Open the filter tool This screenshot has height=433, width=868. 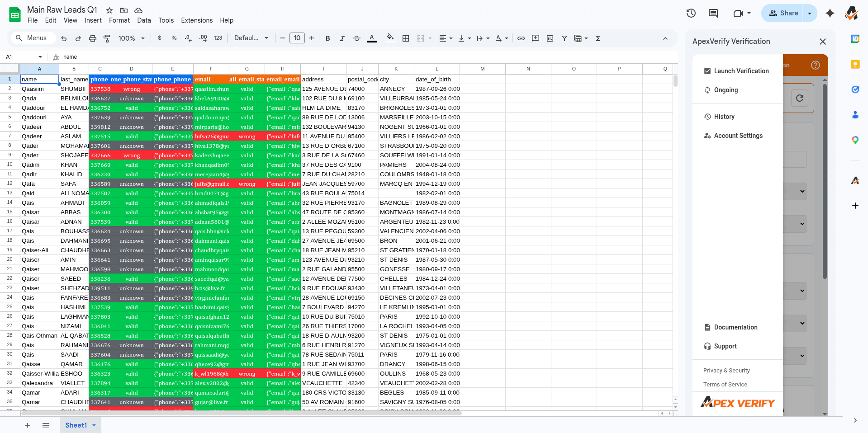pos(564,38)
